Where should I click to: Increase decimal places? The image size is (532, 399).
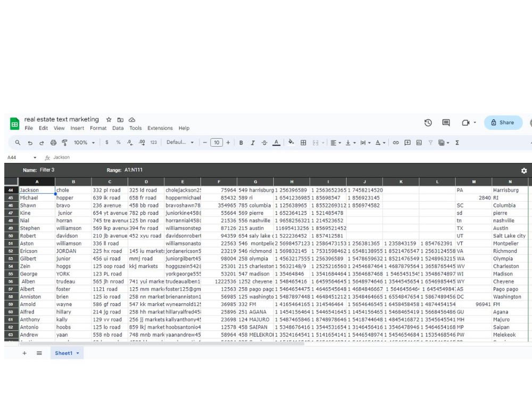point(142,143)
